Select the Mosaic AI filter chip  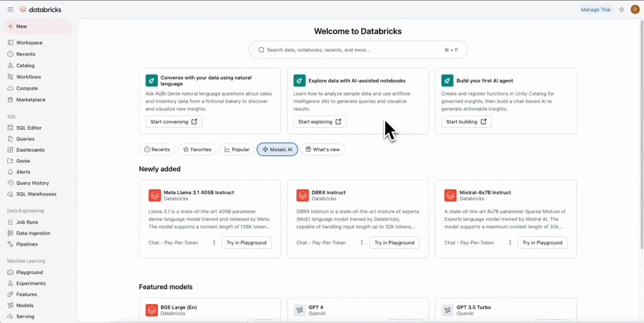tap(277, 149)
